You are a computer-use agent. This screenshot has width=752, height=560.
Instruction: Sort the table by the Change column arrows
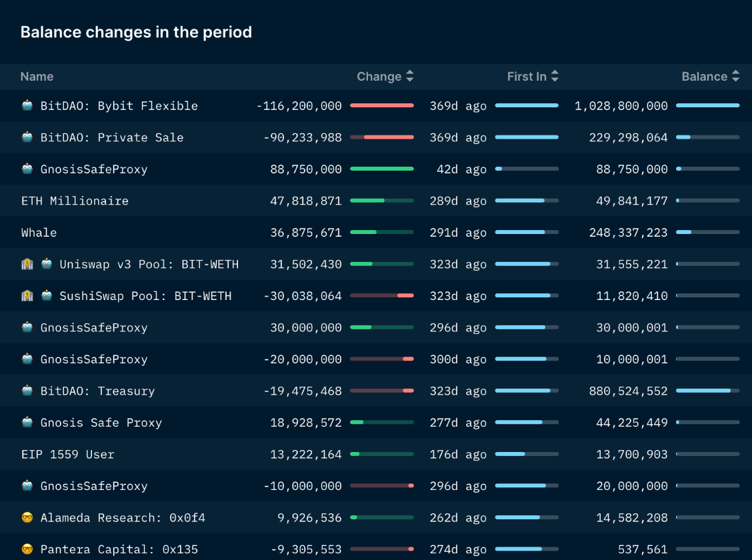pyautogui.click(x=410, y=77)
